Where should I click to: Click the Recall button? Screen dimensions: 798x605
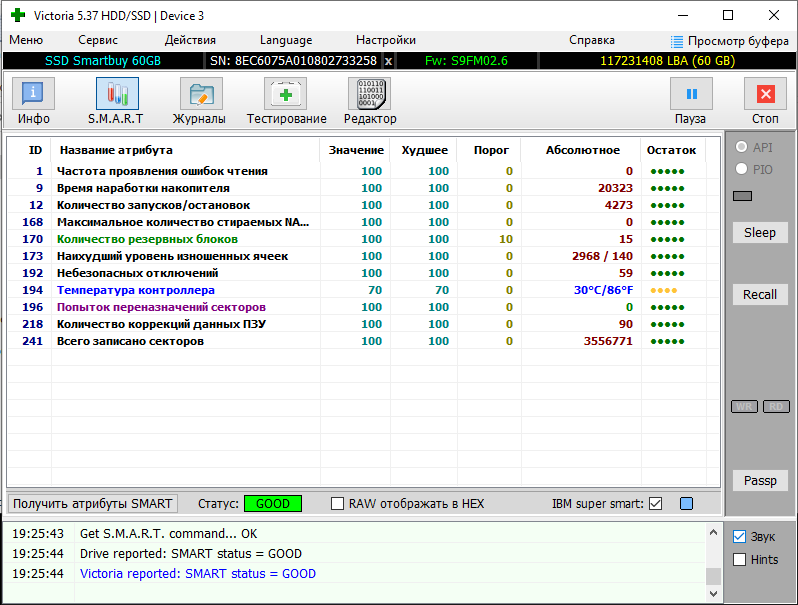(760, 295)
